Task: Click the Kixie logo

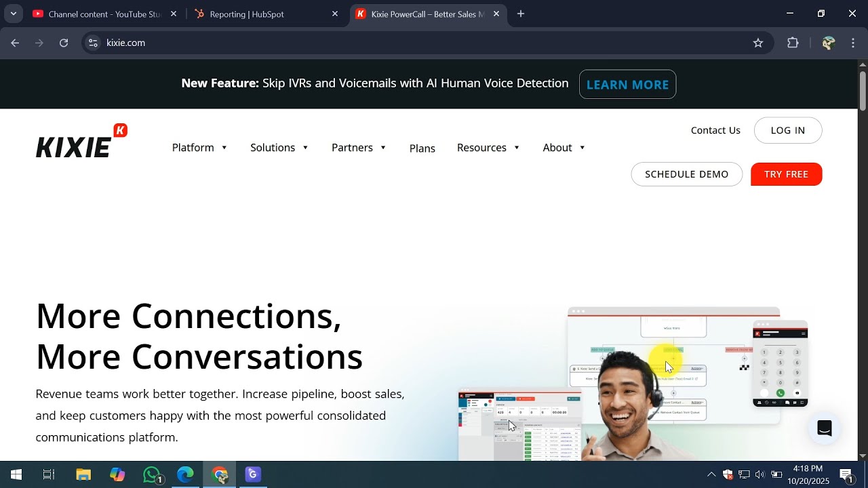Action: (81, 141)
